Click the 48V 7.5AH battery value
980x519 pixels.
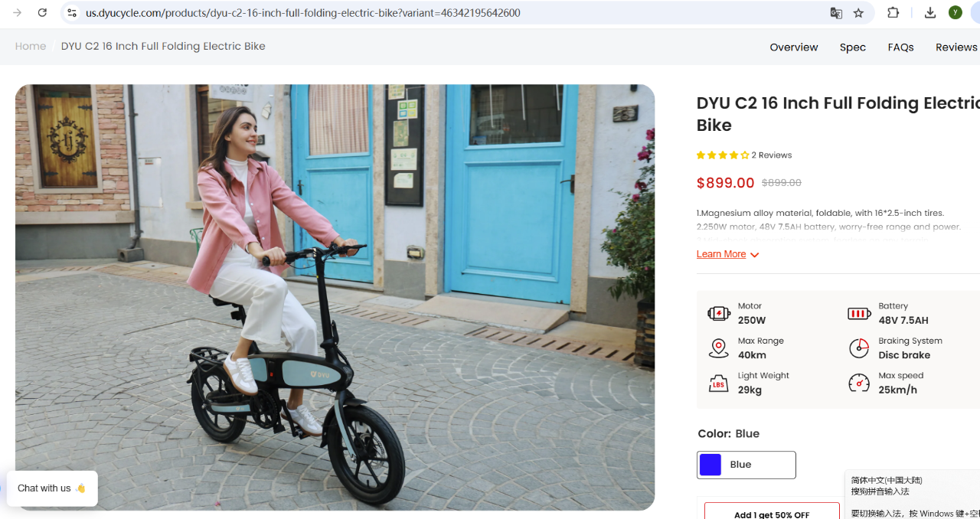(x=903, y=321)
